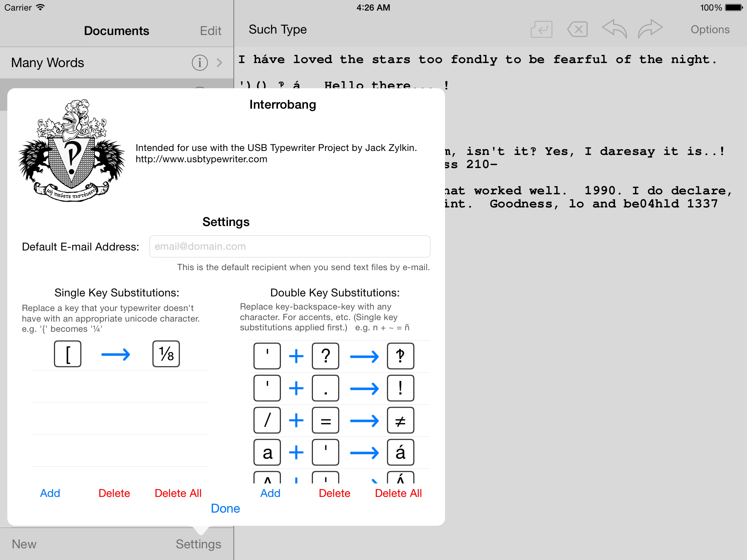Open Options in the Such Type toolbar
The width and height of the screenshot is (747, 560).
click(710, 30)
